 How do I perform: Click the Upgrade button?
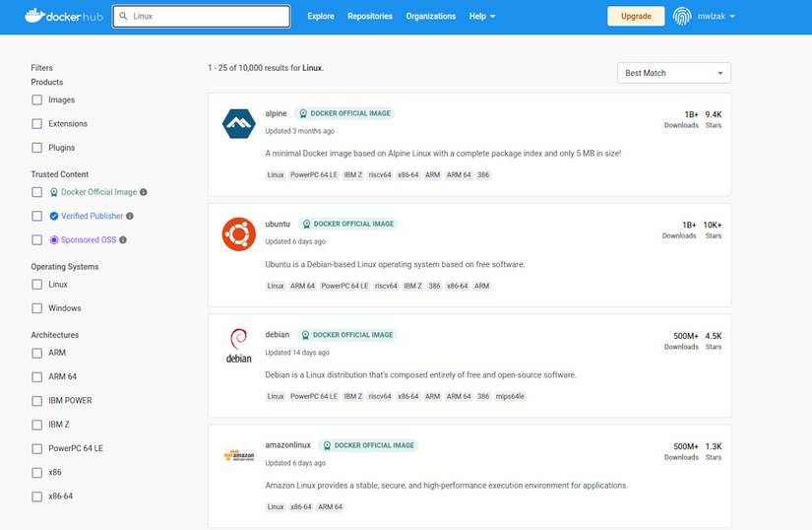point(636,16)
